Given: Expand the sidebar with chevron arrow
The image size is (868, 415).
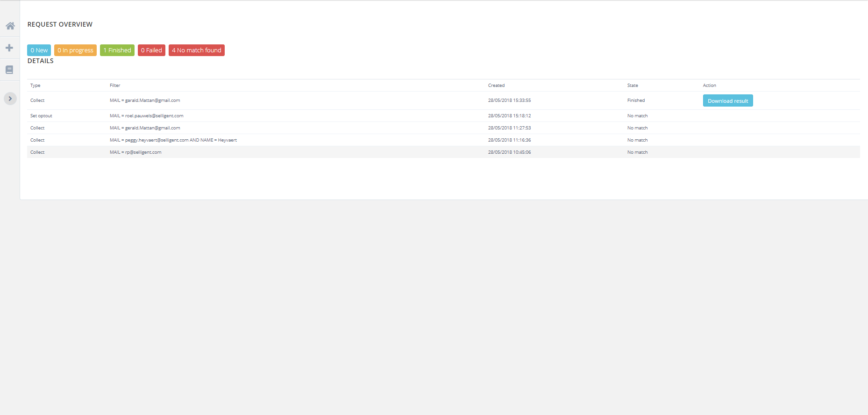Looking at the screenshot, I should pyautogui.click(x=10, y=99).
